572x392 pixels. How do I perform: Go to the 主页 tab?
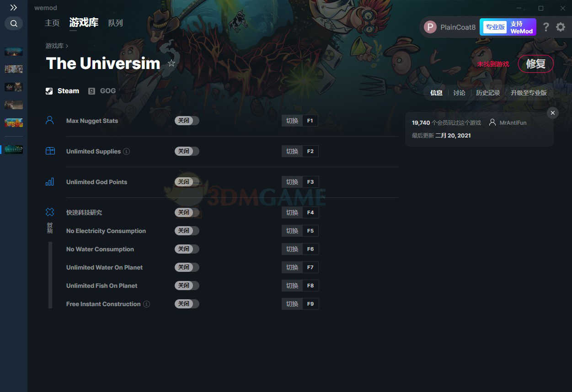[52, 23]
